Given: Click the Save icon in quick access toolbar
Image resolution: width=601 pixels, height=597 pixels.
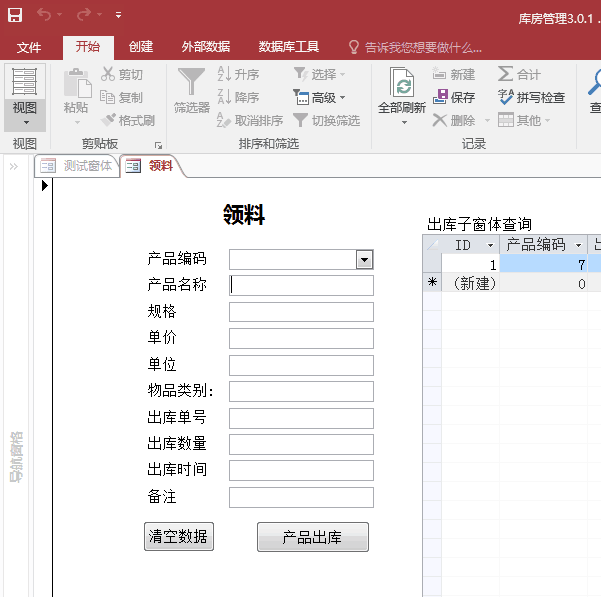Looking at the screenshot, I should 15,15.
